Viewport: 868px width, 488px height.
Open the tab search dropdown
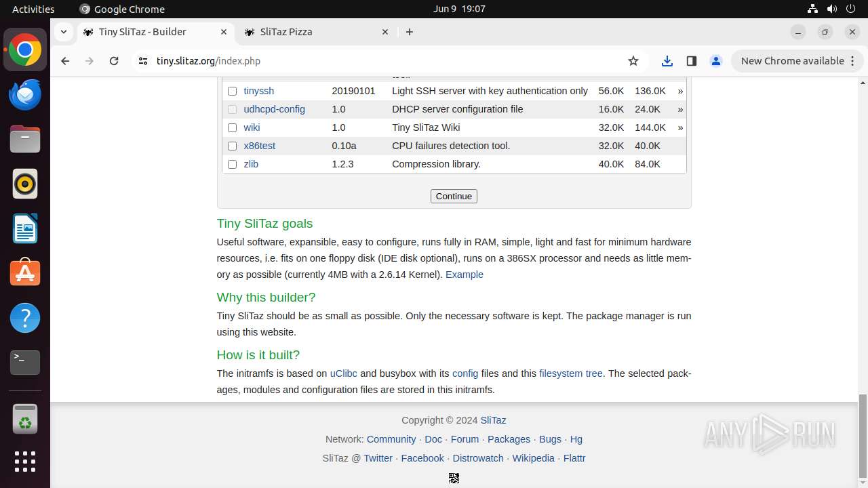[x=63, y=32]
